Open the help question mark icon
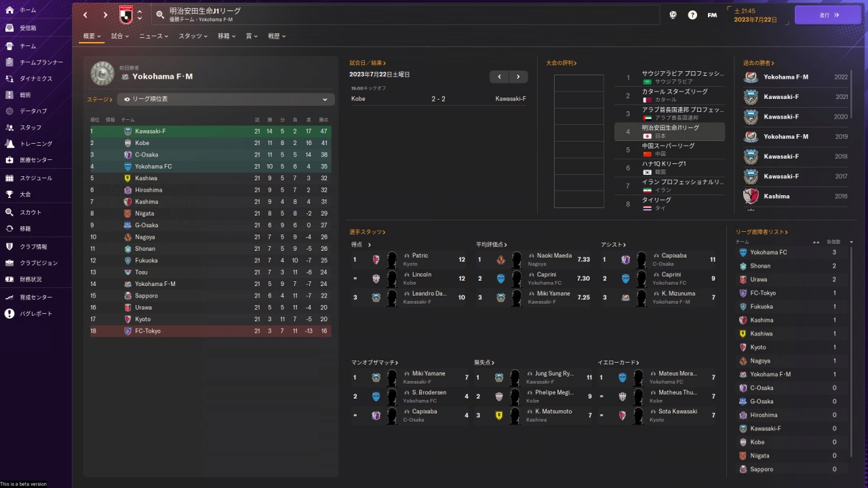The width and height of the screenshot is (868, 488). click(692, 15)
